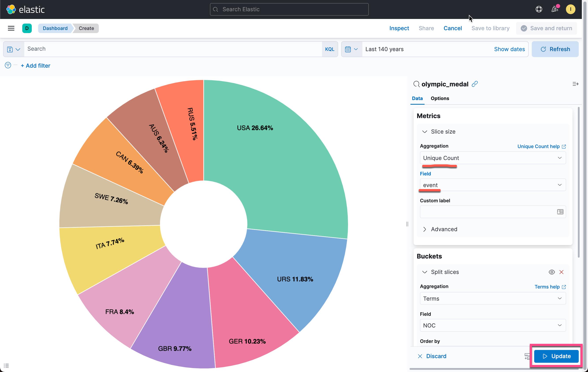This screenshot has width=588, height=372.
Task: Click Save and return button
Action: point(546,28)
